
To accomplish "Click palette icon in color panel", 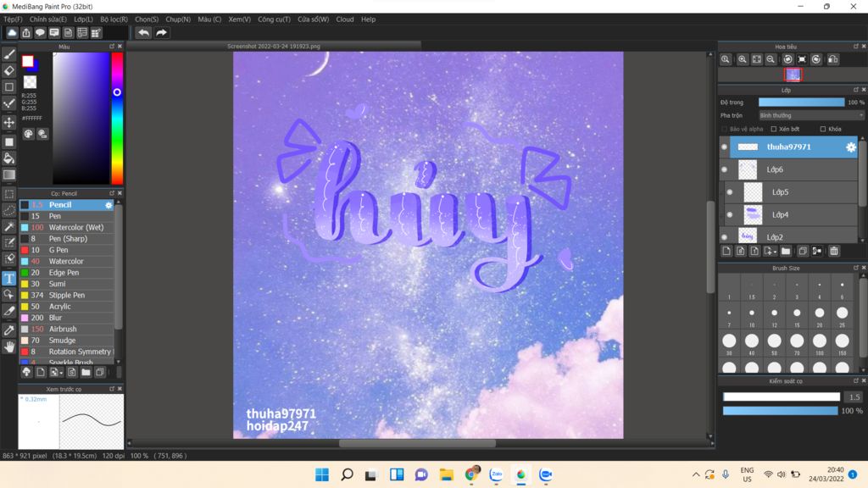I will point(28,134).
